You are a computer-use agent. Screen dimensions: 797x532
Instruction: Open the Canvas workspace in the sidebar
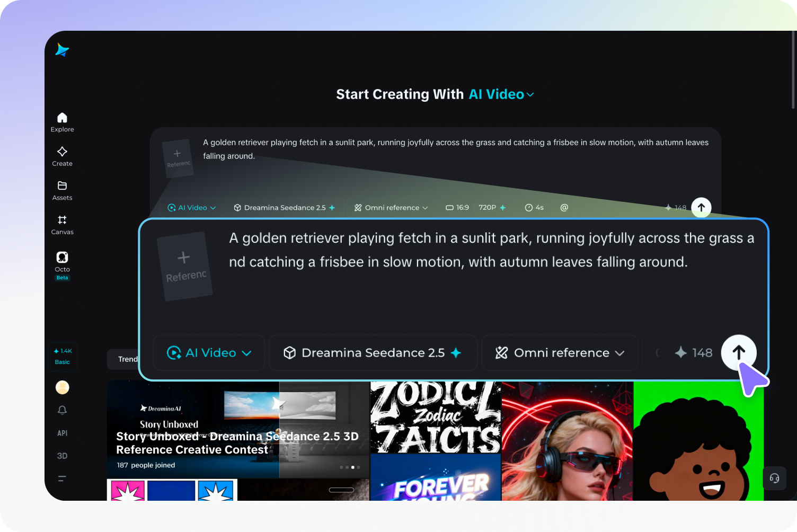click(x=62, y=225)
